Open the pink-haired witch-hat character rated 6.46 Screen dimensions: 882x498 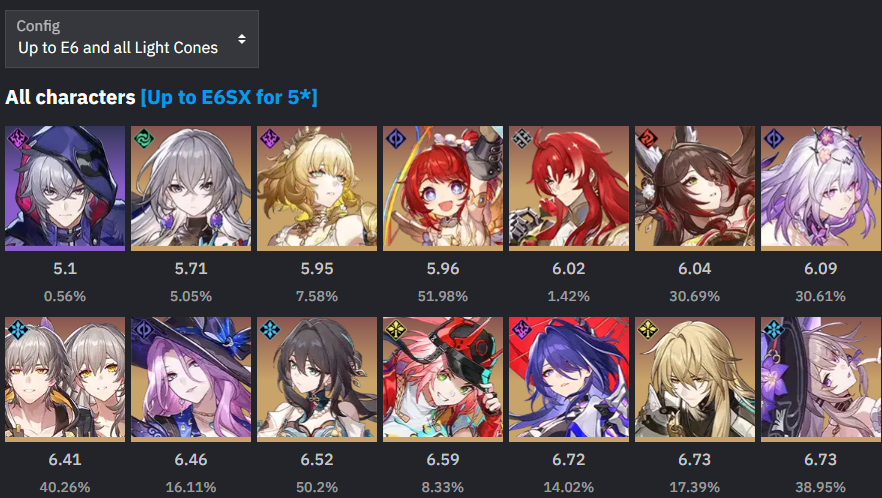[x=191, y=379]
